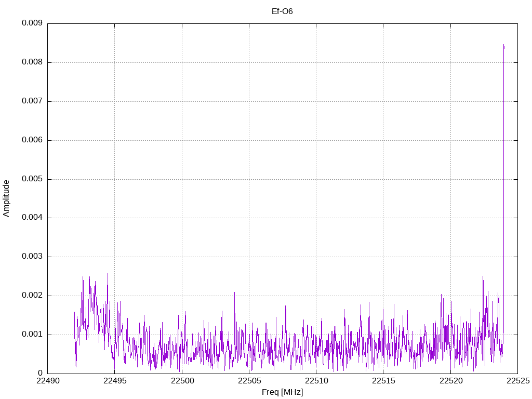
Task: Click the plot title Ef-O6
Action: (282, 11)
